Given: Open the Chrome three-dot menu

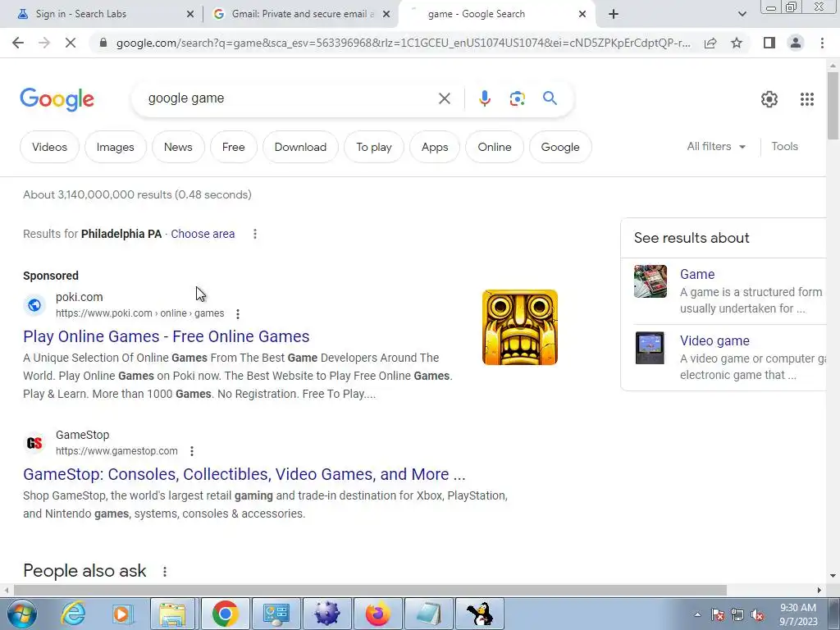Looking at the screenshot, I should (822, 43).
